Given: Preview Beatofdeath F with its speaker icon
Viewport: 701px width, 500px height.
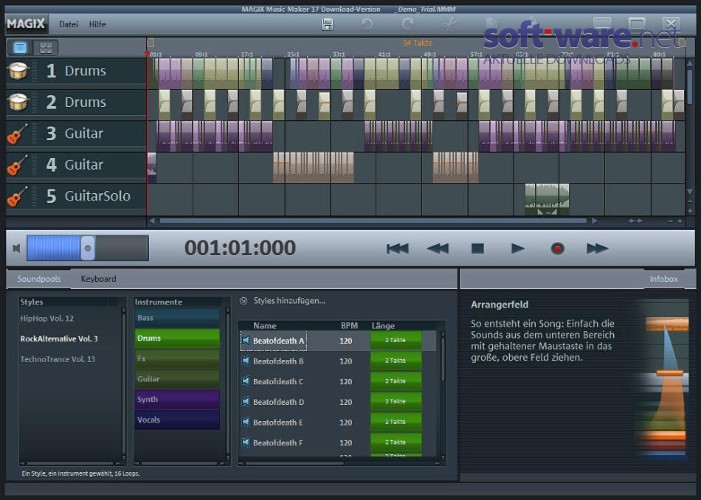Looking at the screenshot, I should (x=245, y=443).
